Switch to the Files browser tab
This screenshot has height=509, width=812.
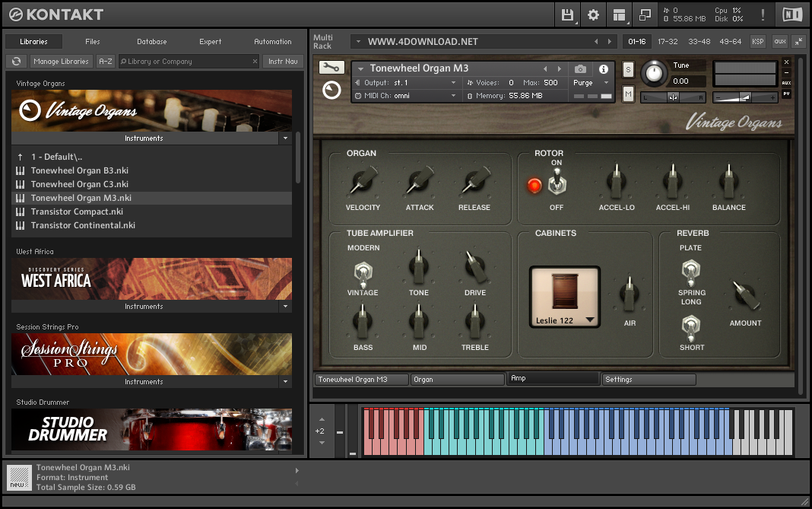pyautogui.click(x=92, y=42)
